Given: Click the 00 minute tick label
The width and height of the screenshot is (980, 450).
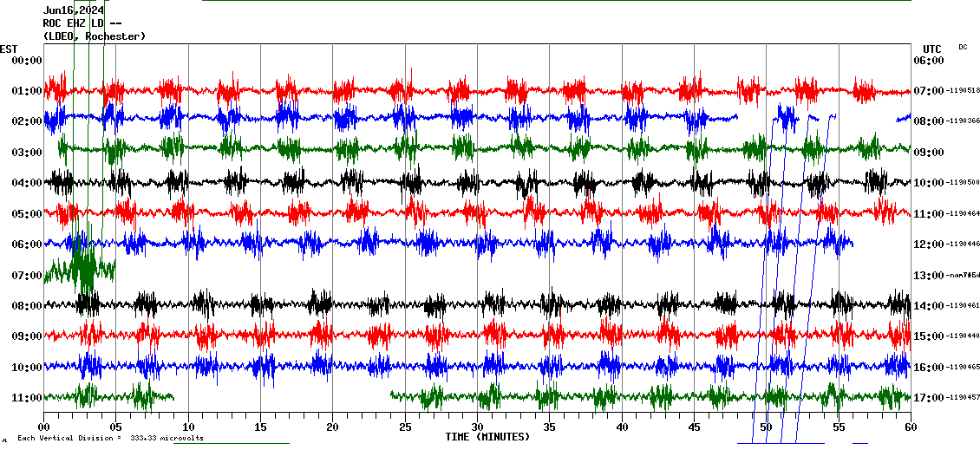Looking at the screenshot, I should [x=44, y=427].
